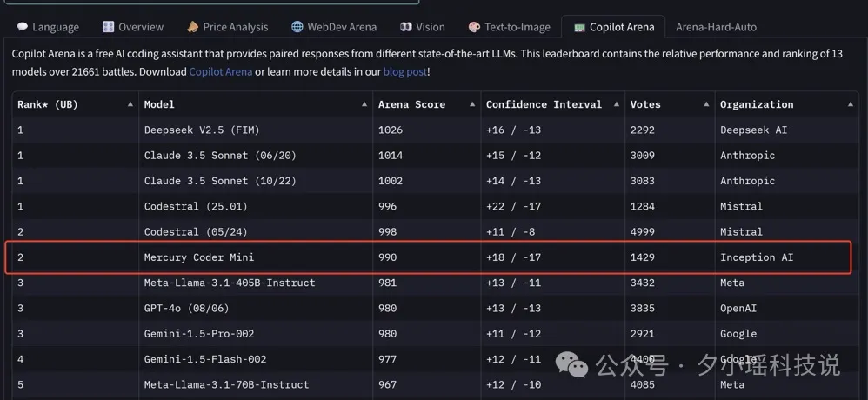Select the Copilot Arena tab
Viewport: 868px width, 400px height.
[x=614, y=27]
